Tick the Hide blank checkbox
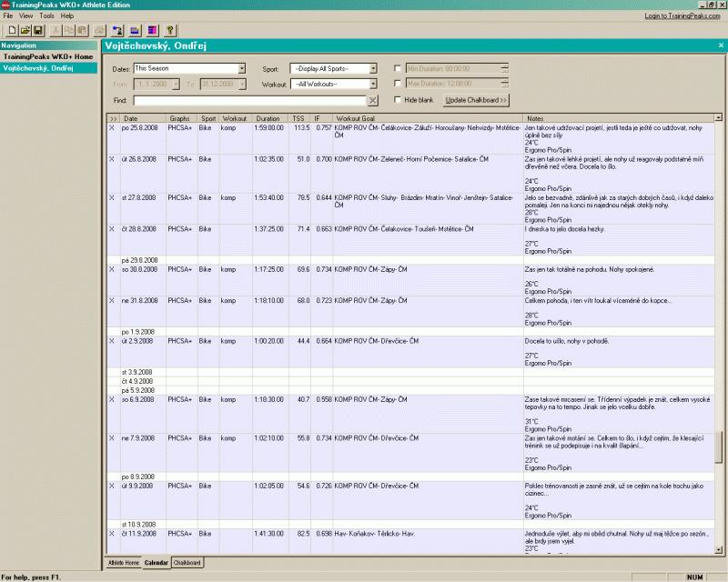 point(398,100)
